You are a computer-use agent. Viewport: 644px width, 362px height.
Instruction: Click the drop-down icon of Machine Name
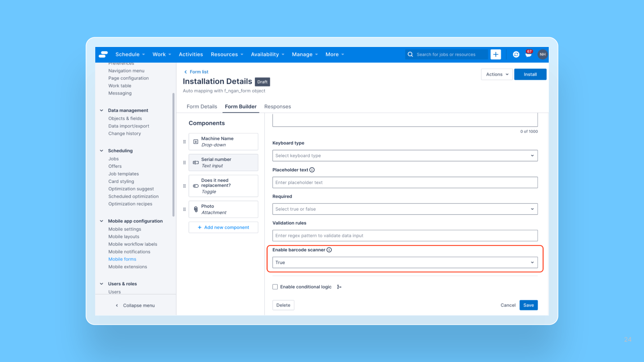[196, 142]
